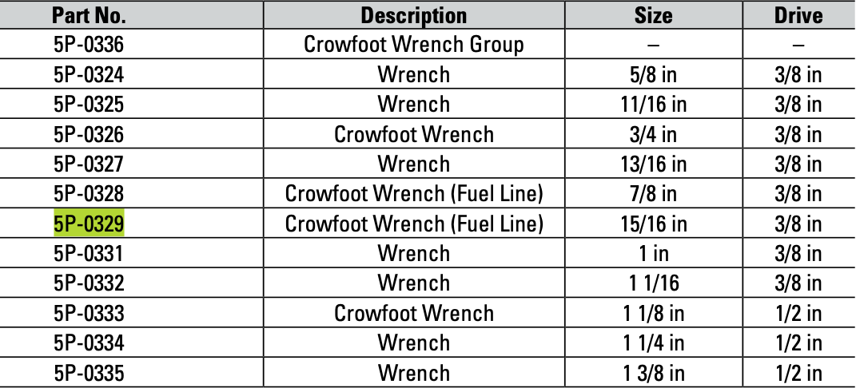Click the 1 1/16 size cell
The height and width of the screenshot is (388, 868).
point(653,283)
